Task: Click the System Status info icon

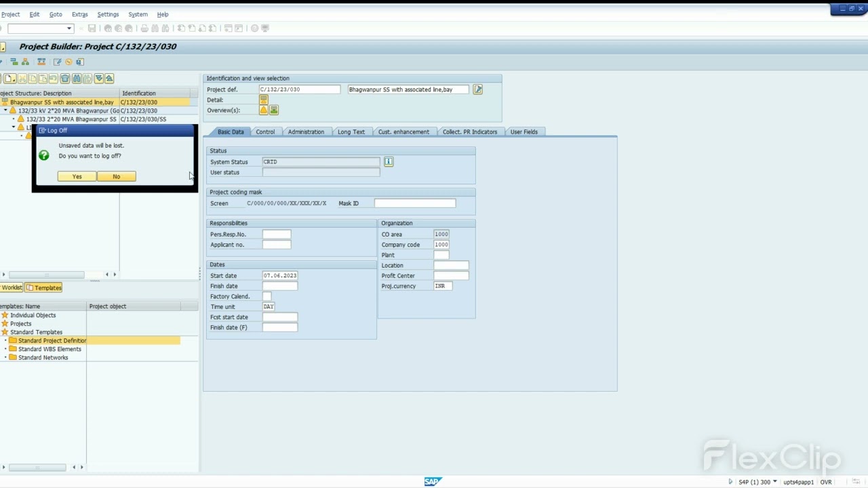Action: point(389,162)
